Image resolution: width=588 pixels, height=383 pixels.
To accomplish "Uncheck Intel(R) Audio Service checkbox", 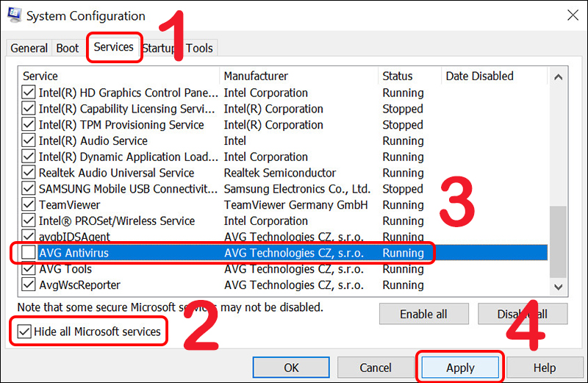I will tap(29, 141).
